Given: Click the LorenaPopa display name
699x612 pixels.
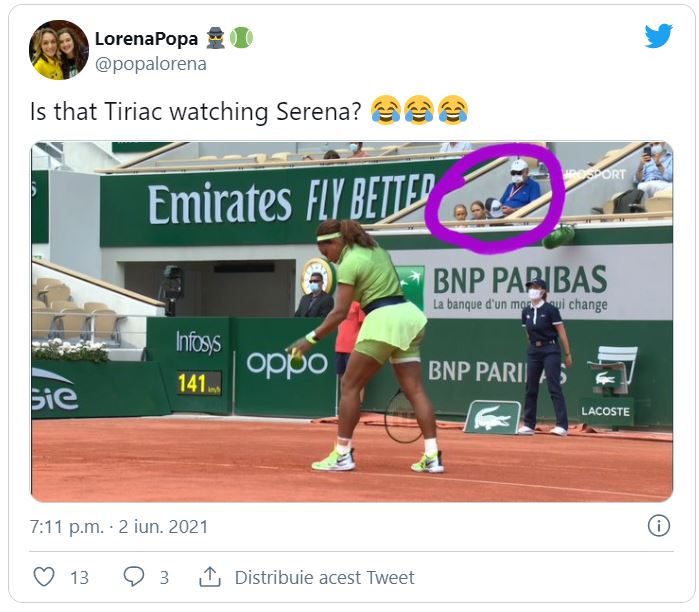Looking at the screenshot, I should pos(146,39).
